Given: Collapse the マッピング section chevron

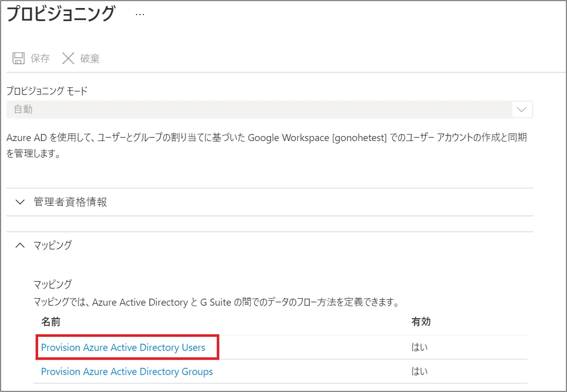Looking at the screenshot, I should 20,245.
